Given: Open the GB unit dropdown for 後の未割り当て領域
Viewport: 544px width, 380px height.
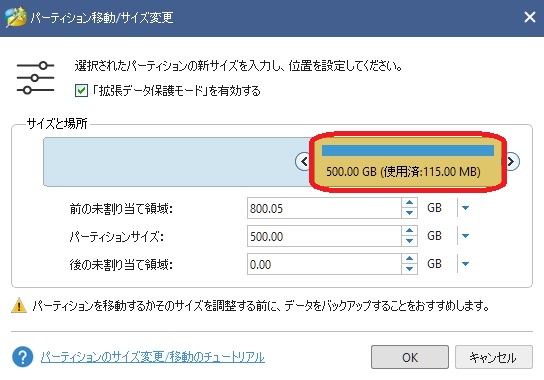Looking at the screenshot, I should (465, 264).
